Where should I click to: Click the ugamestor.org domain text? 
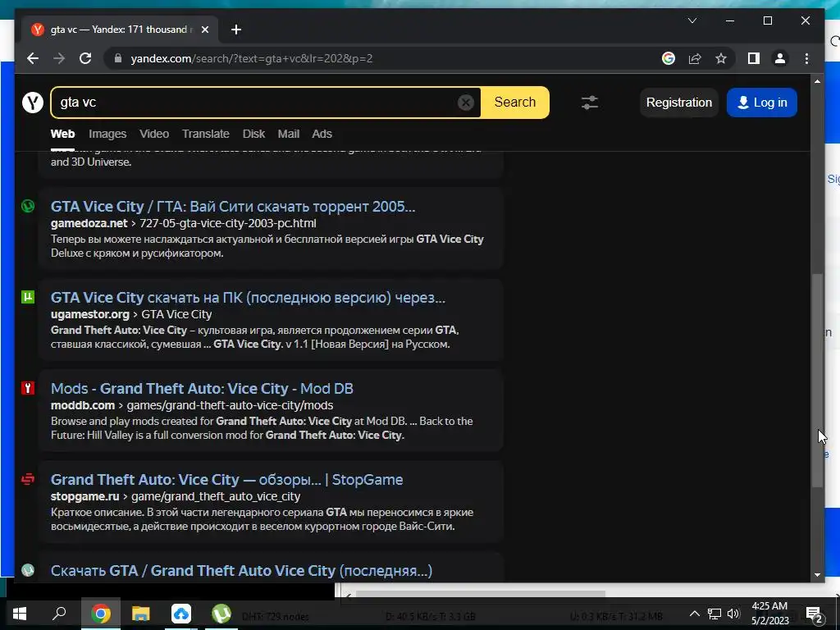(x=90, y=314)
